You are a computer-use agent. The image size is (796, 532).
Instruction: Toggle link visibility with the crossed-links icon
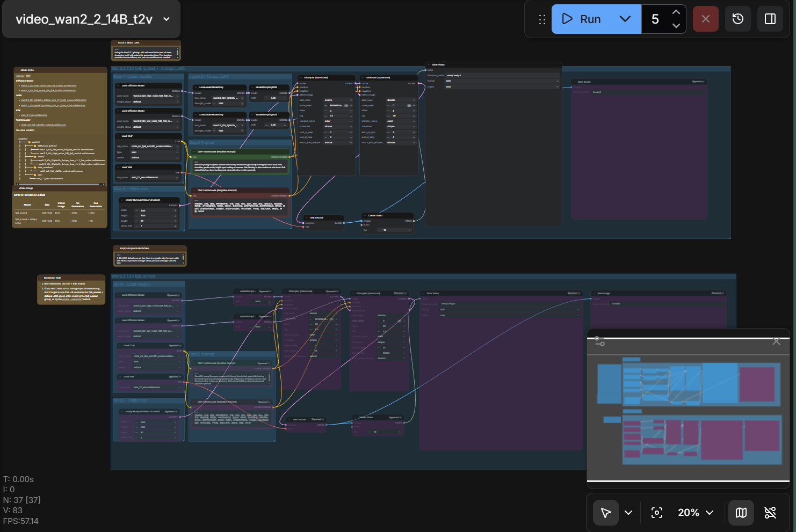click(770, 513)
